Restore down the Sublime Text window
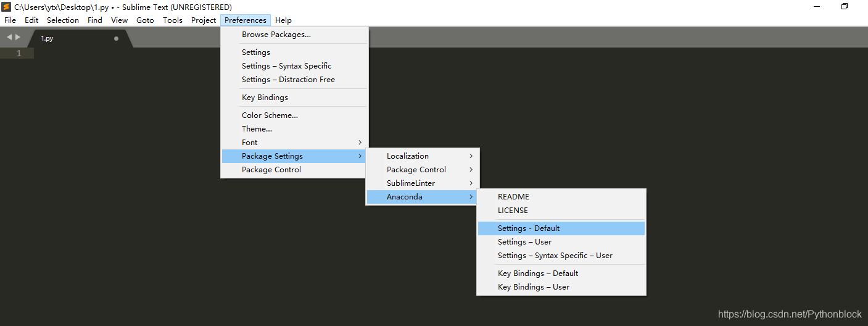Screen dimensions: 868x326 (x=845, y=7)
